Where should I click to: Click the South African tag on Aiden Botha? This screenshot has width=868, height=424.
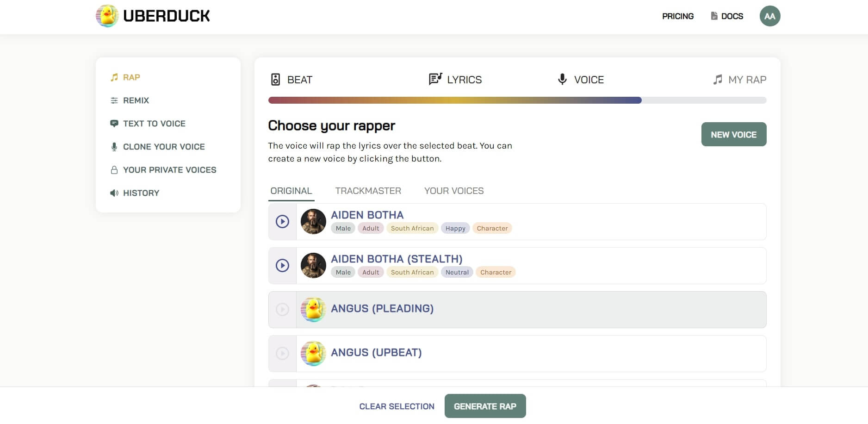412,228
